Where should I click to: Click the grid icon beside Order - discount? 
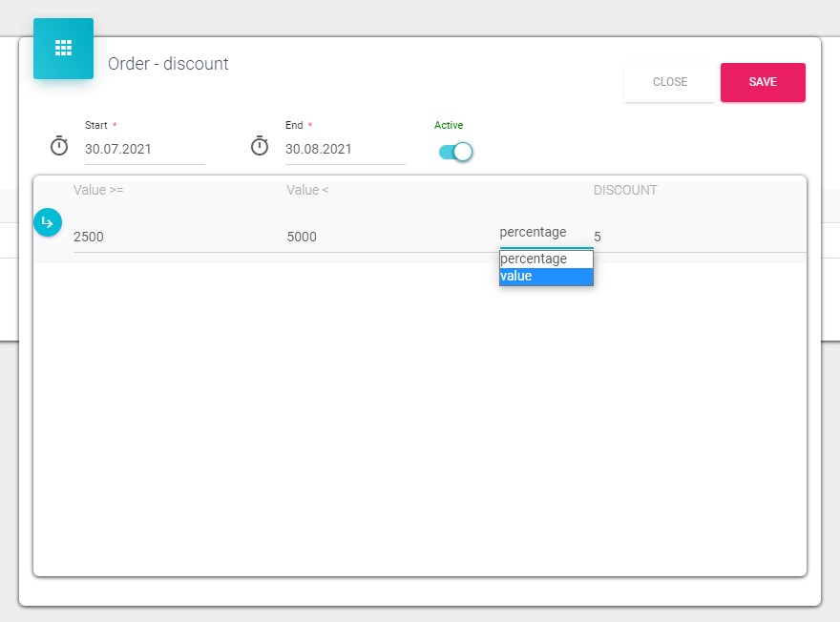tap(63, 49)
